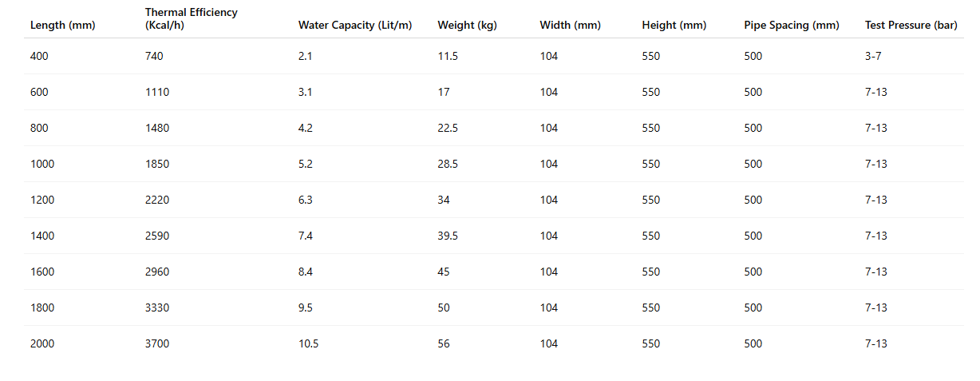The height and width of the screenshot is (381, 980).
Task: Click the Weight (kg) column header
Action: click(467, 26)
